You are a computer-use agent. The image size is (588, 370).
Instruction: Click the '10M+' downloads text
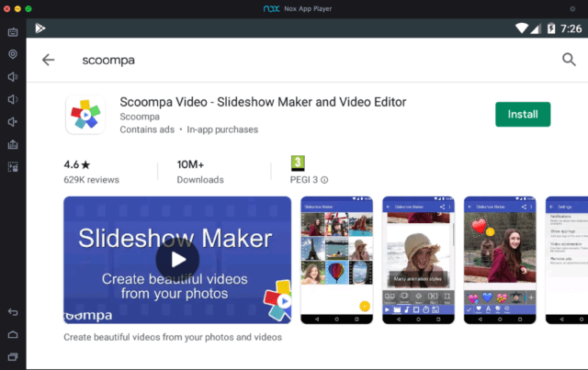[x=190, y=164]
